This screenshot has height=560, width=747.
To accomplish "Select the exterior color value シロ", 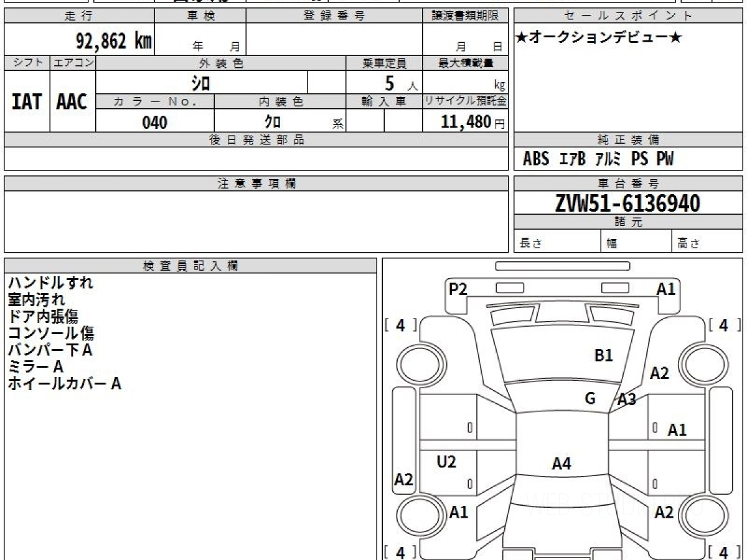I will click(x=200, y=82).
